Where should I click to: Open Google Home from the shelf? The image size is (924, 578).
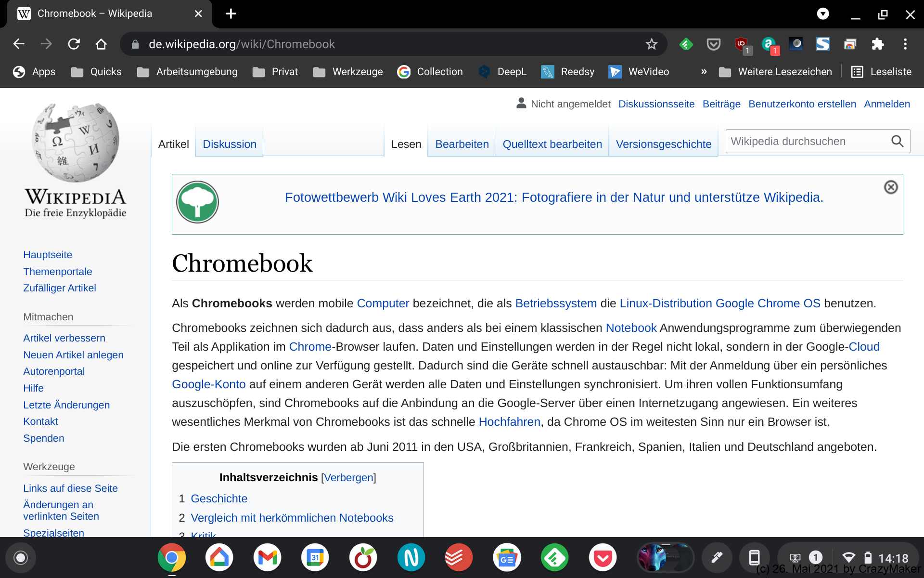tap(219, 558)
